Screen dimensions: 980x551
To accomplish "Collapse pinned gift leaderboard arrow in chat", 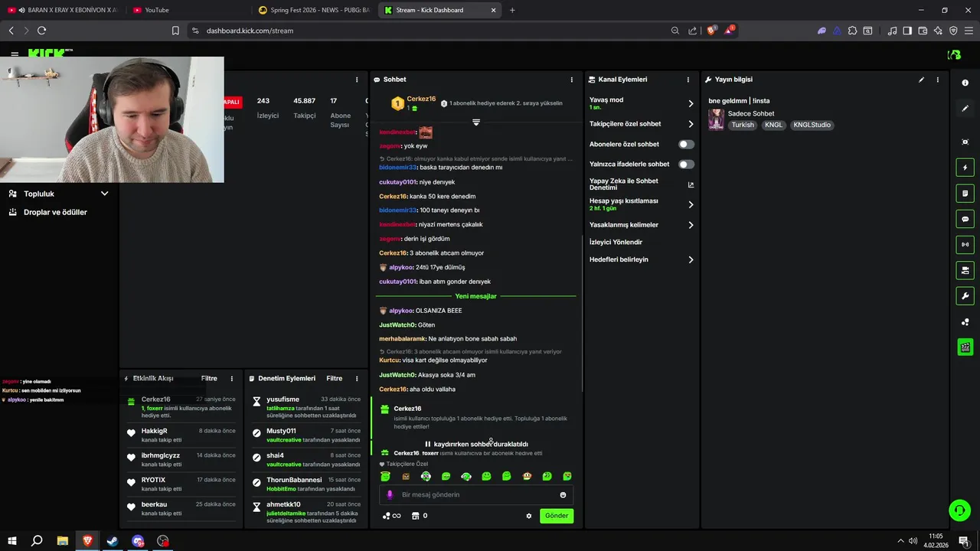I will tap(476, 122).
